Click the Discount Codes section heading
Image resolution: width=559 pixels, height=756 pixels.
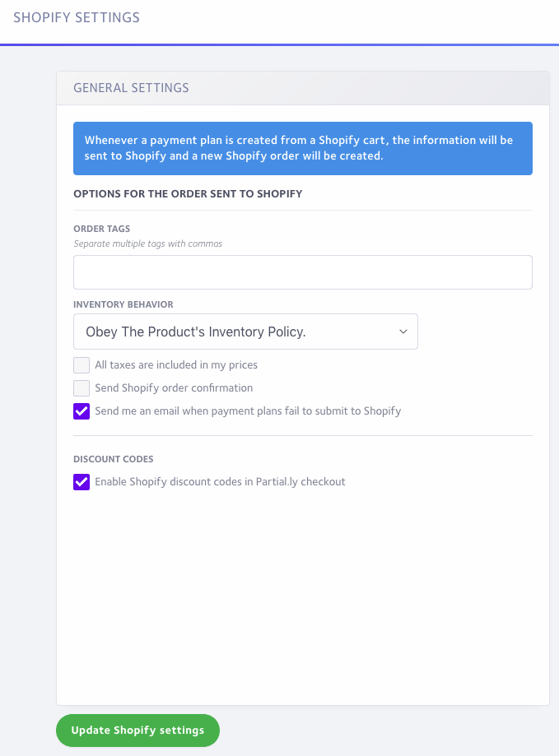pyautogui.click(x=114, y=460)
